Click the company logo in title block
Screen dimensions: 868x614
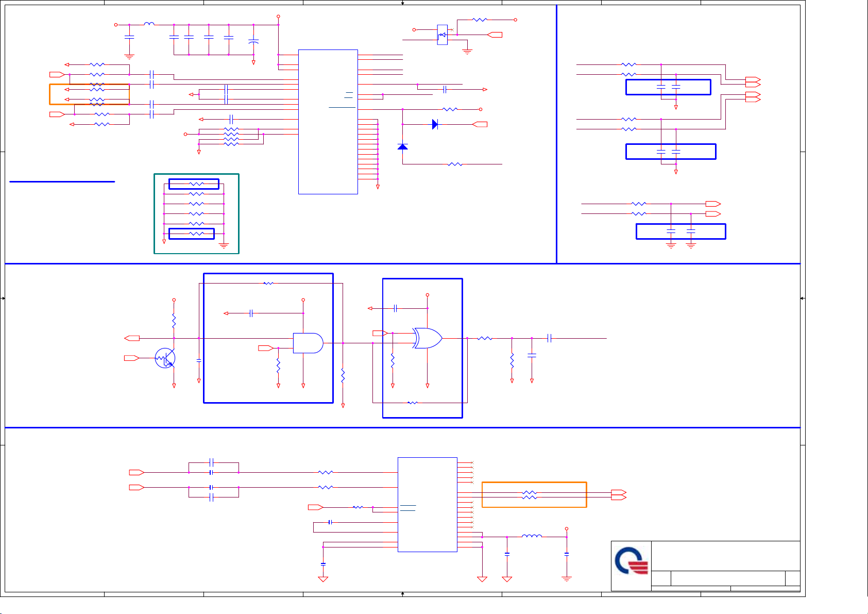632,562
